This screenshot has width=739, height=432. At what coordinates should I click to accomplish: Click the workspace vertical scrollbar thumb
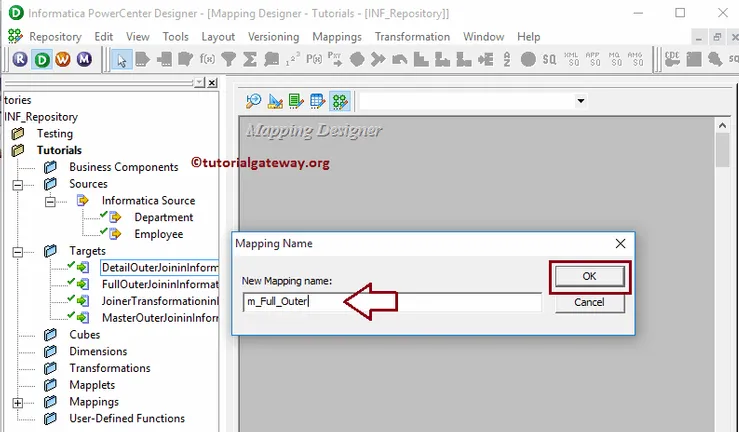[722, 150]
